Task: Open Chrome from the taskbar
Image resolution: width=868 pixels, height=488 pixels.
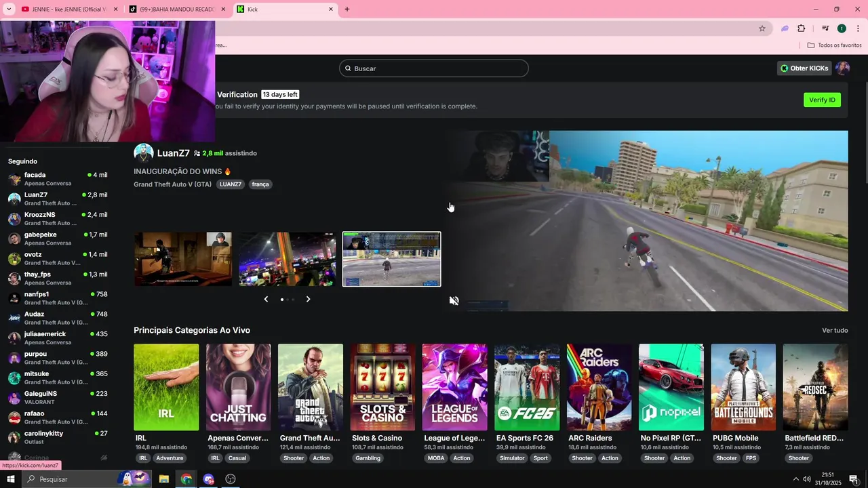Action: click(186, 479)
